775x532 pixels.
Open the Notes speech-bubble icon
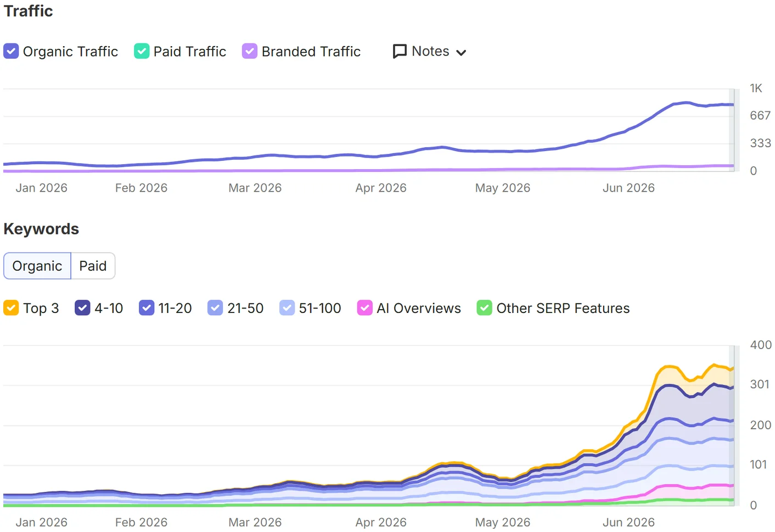tap(400, 51)
